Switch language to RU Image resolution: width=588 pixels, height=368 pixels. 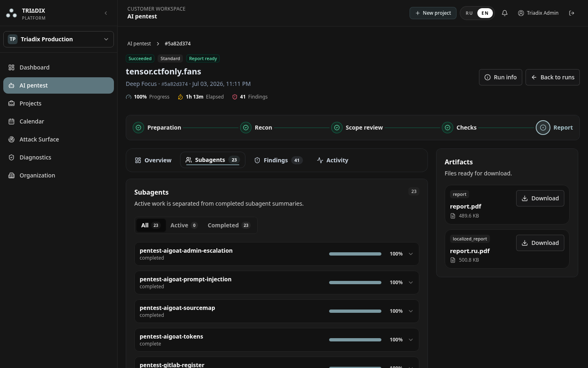point(469,13)
